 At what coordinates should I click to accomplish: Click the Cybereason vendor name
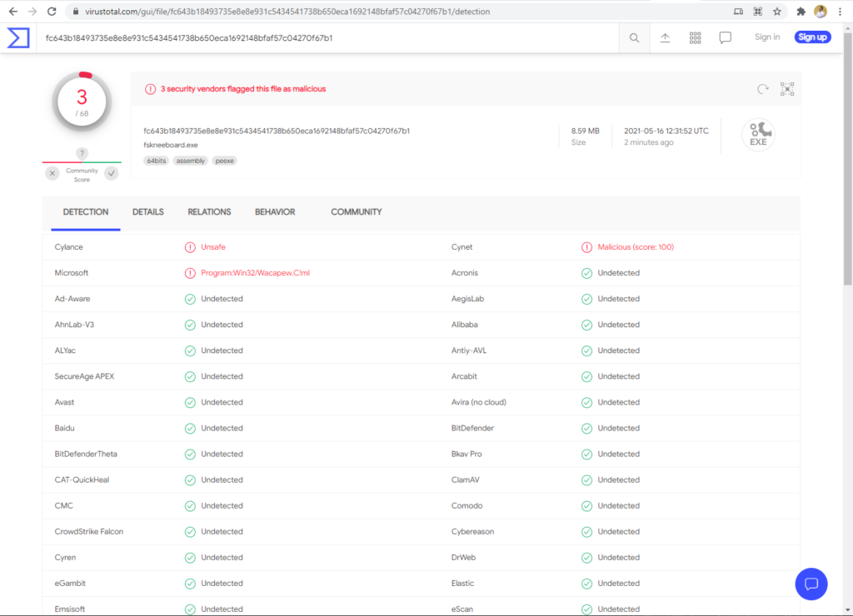coord(473,532)
